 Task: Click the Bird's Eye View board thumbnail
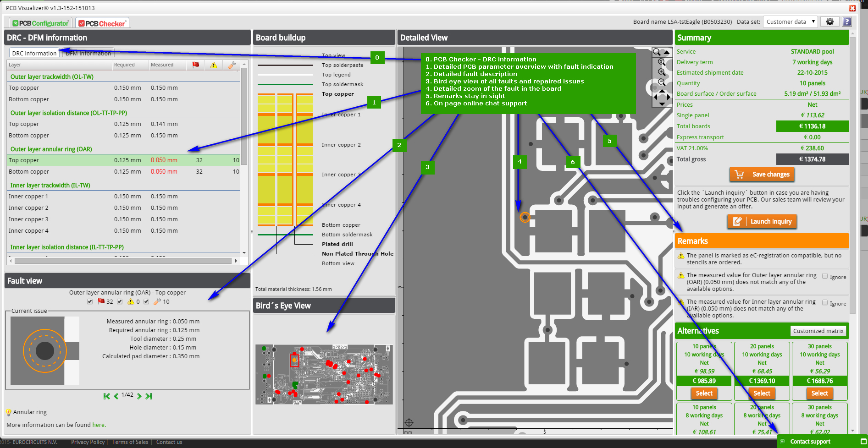(324, 374)
